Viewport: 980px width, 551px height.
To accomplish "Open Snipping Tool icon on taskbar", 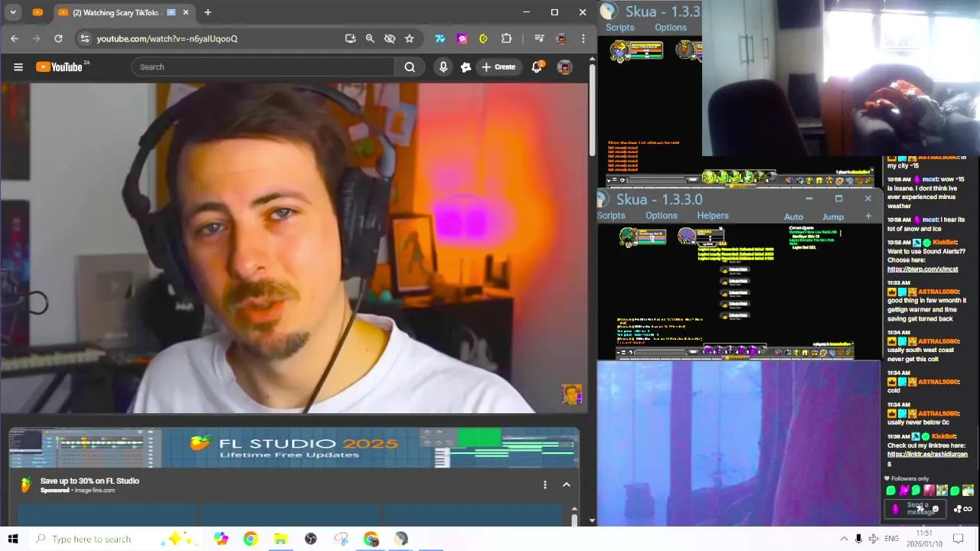I will 341,539.
